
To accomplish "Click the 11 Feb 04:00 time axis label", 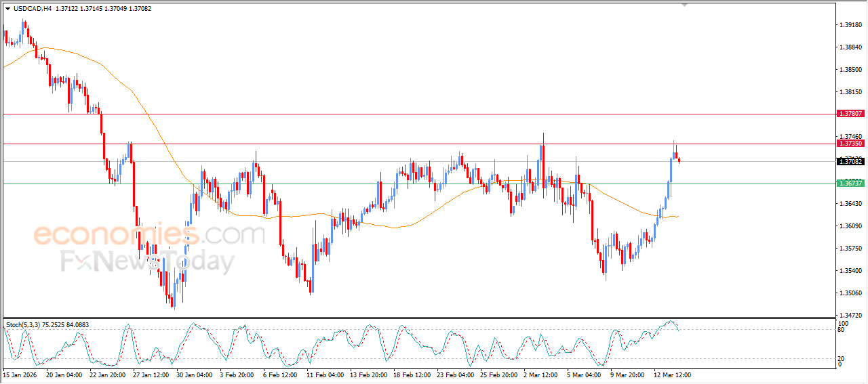I will pyautogui.click(x=325, y=374).
